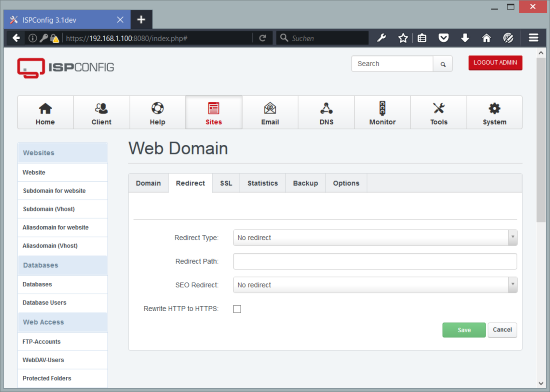The height and width of the screenshot is (392, 550).
Task: Click LOGOUT ADMIN button
Action: 495,63
